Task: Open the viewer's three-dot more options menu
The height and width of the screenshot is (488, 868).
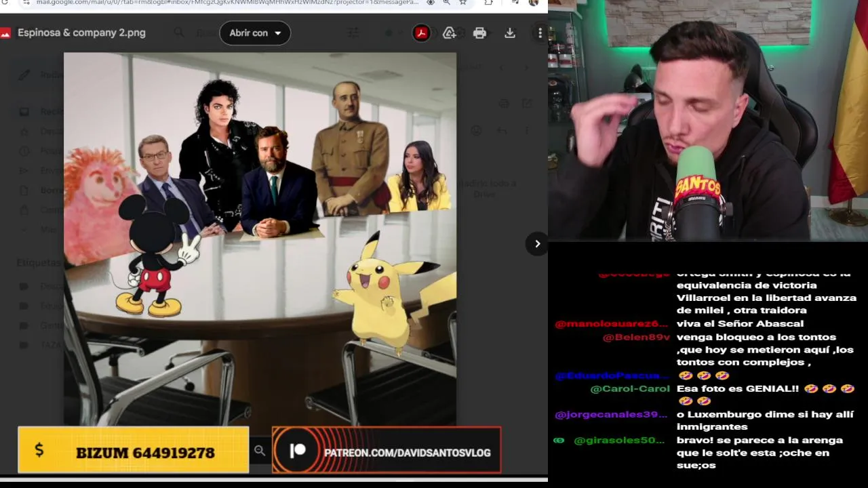Action: point(540,33)
